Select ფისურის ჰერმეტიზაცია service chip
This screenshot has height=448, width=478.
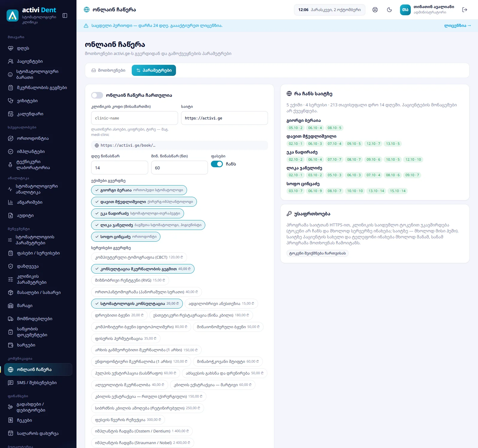tap(126, 338)
